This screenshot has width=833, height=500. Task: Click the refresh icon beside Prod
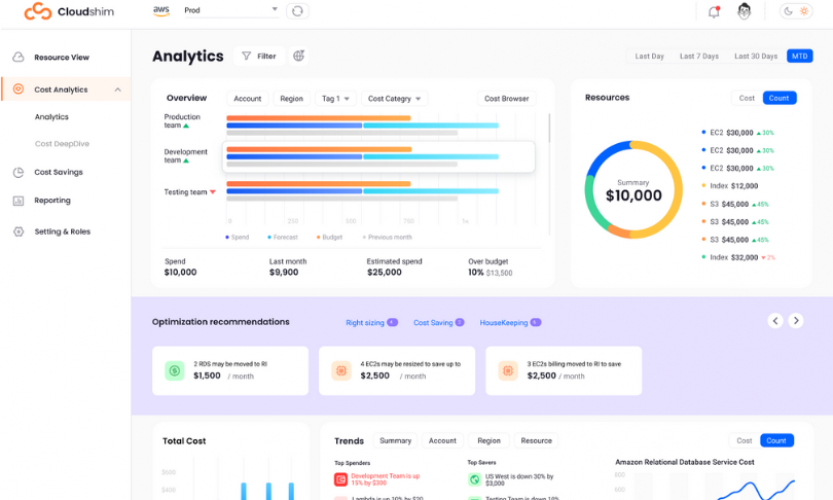tap(298, 11)
